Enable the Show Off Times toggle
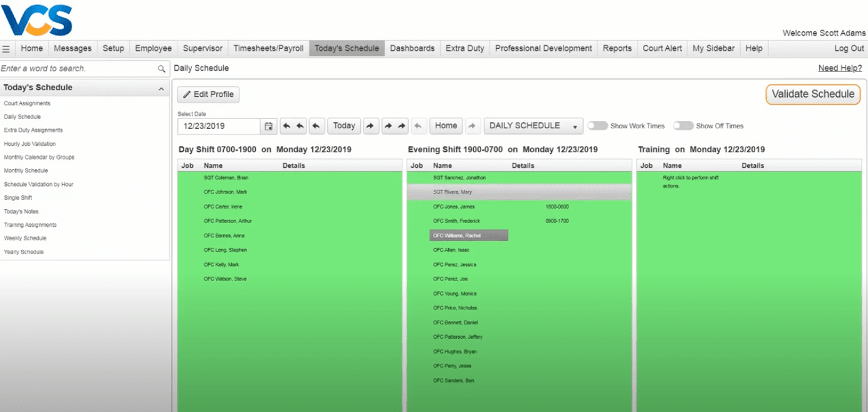 pyautogui.click(x=682, y=126)
